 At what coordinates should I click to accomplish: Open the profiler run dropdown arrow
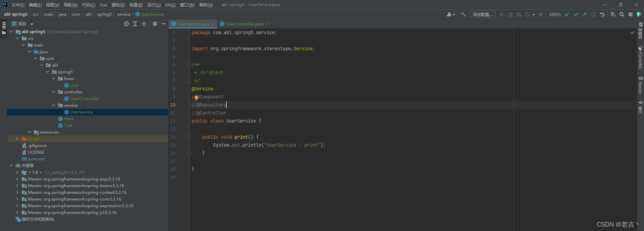pos(534,15)
